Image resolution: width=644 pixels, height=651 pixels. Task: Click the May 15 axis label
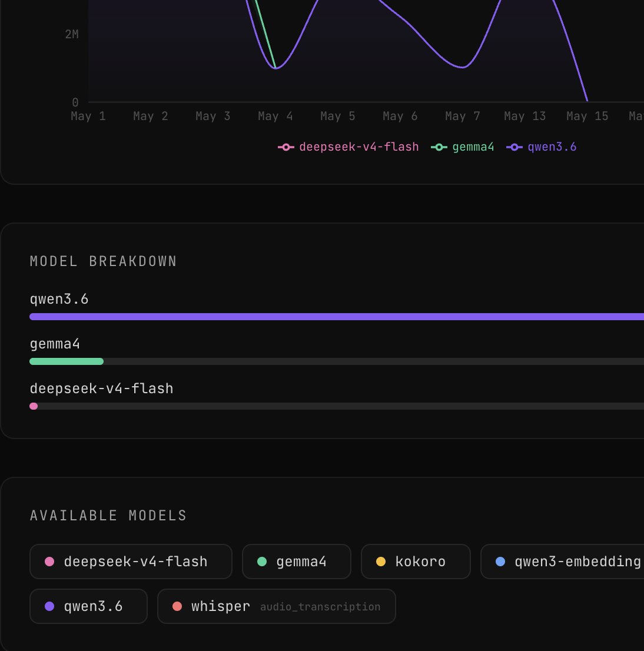pyautogui.click(x=587, y=117)
